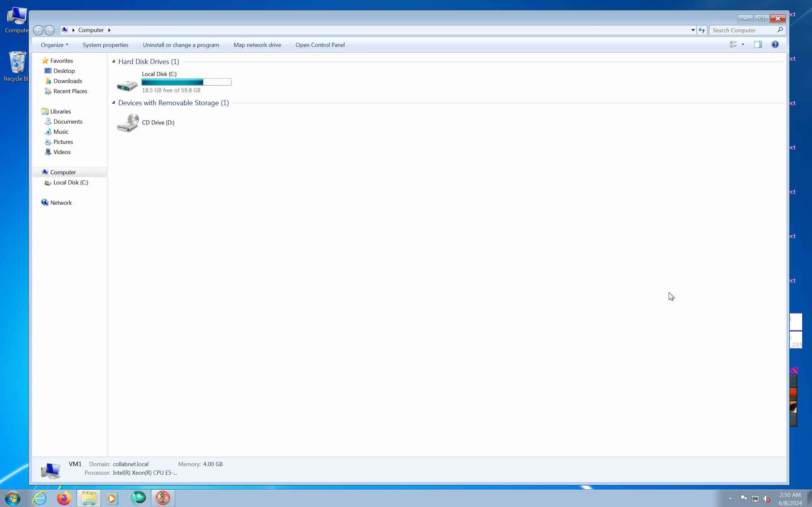Open the Local Disk (C:) drive icon
The height and width of the screenshot is (507, 812).
127,86
